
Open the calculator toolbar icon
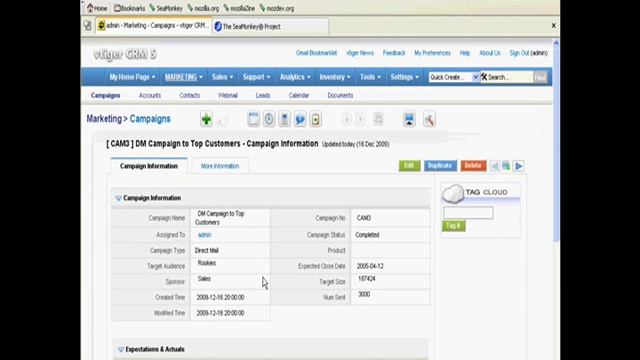[x=284, y=119]
